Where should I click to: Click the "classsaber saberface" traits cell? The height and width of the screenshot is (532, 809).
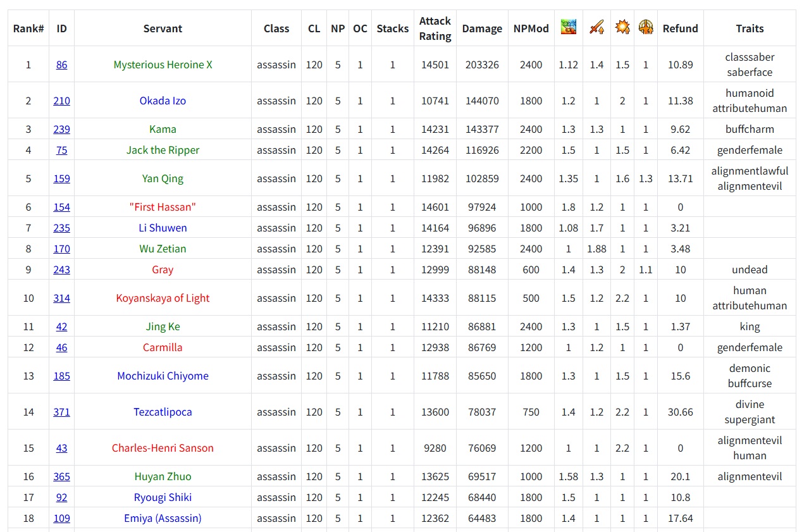pos(750,65)
